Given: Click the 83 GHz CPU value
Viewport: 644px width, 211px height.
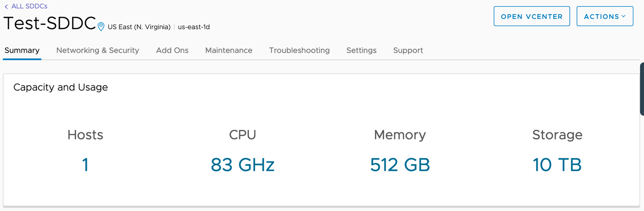Looking at the screenshot, I should tap(243, 165).
